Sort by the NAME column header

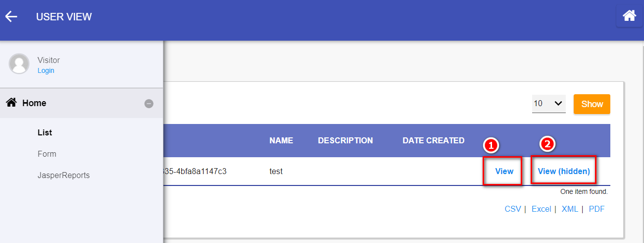[x=281, y=140]
